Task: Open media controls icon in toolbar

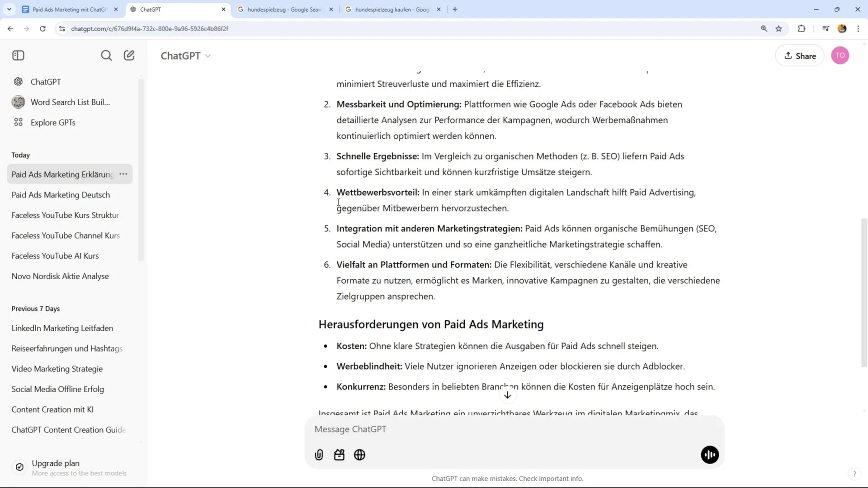Action: tap(826, 28)
